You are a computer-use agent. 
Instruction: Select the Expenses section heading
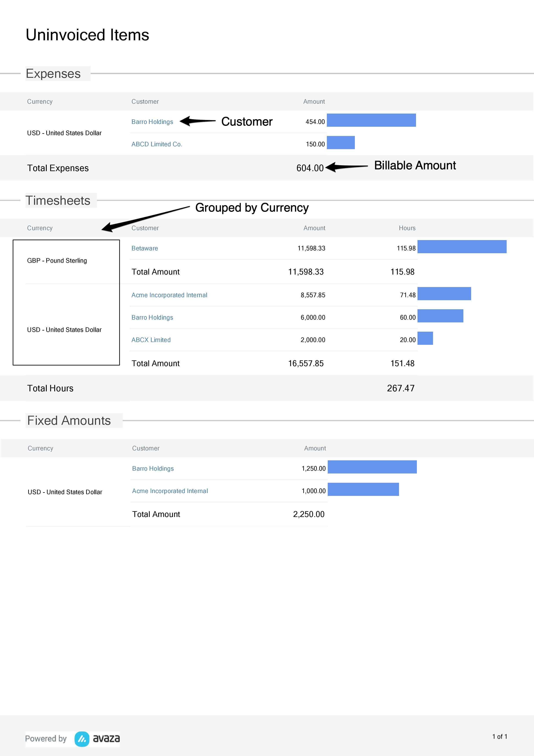tap(53, 73)
